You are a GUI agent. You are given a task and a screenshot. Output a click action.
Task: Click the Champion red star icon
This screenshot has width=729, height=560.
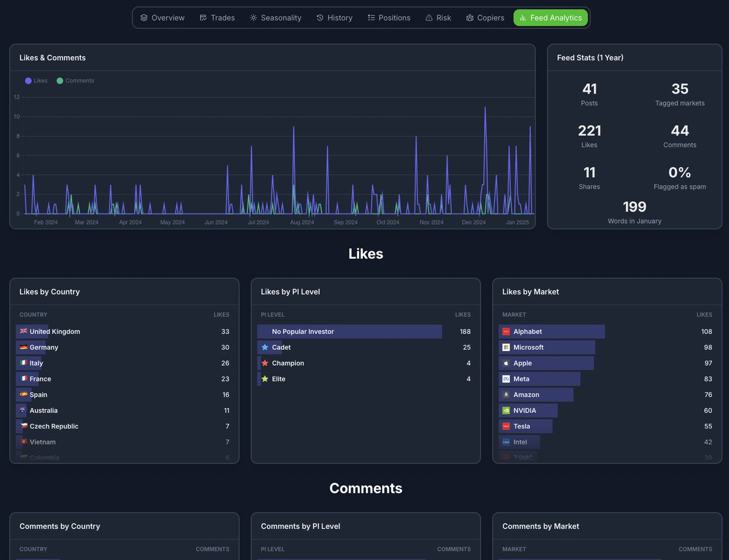pos(265,363)
